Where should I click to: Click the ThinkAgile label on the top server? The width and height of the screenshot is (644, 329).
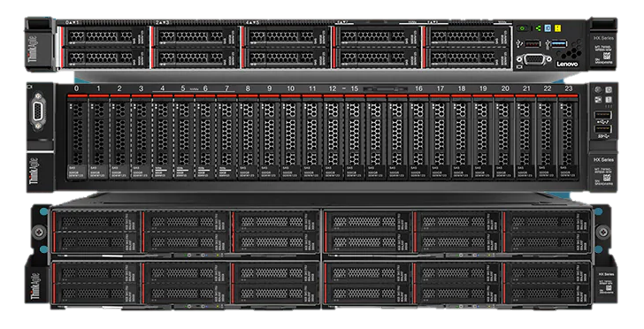(x=34, y=51)
